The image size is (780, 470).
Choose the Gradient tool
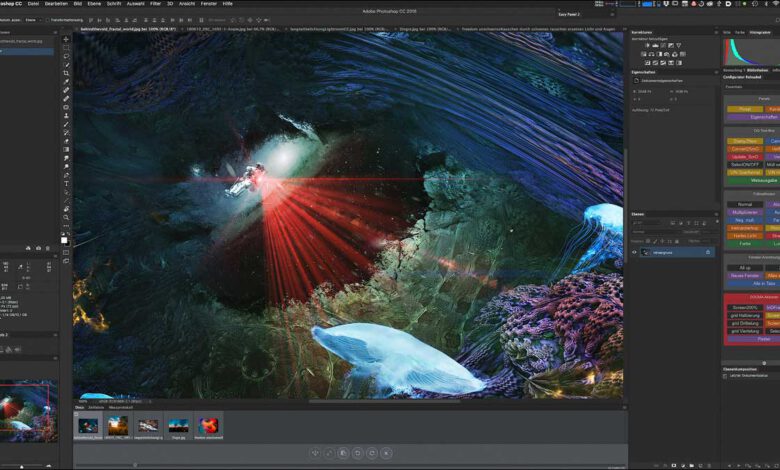pyautogui.click(x=67, y=149)
